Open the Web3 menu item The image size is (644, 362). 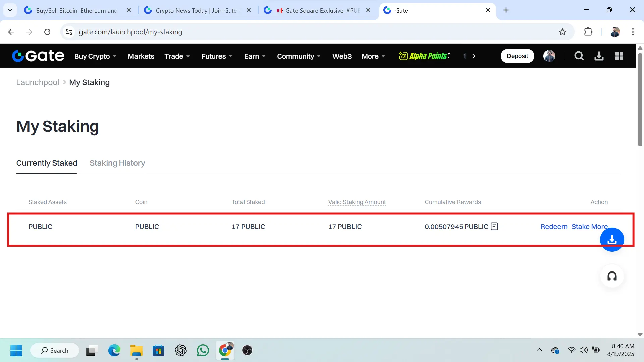pos(342,56)
